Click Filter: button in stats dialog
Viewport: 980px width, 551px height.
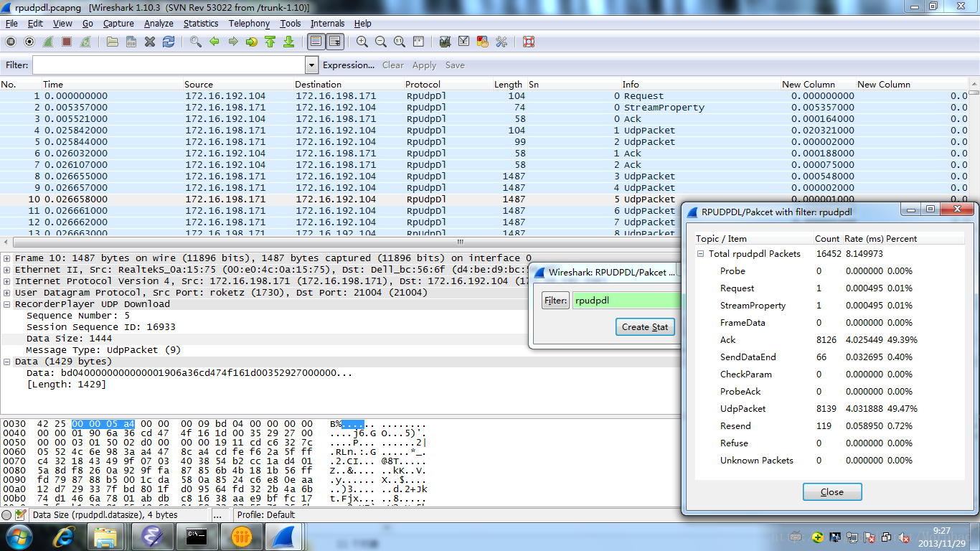555,301
